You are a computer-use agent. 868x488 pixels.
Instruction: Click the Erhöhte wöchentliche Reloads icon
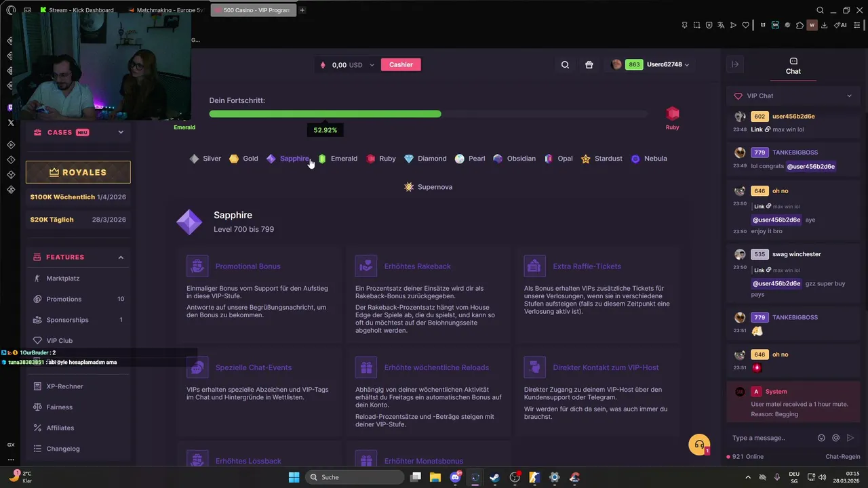coord(366,367)
